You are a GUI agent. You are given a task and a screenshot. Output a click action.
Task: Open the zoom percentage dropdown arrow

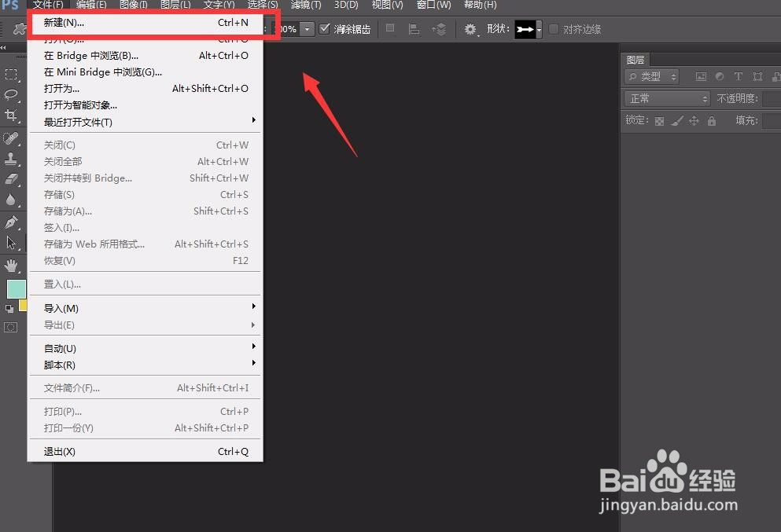pos(308,29)
